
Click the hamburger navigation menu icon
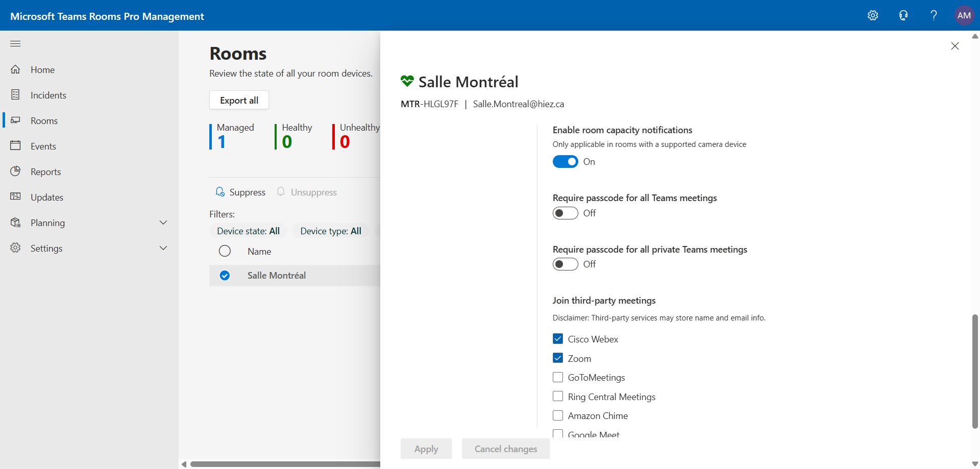15,44
